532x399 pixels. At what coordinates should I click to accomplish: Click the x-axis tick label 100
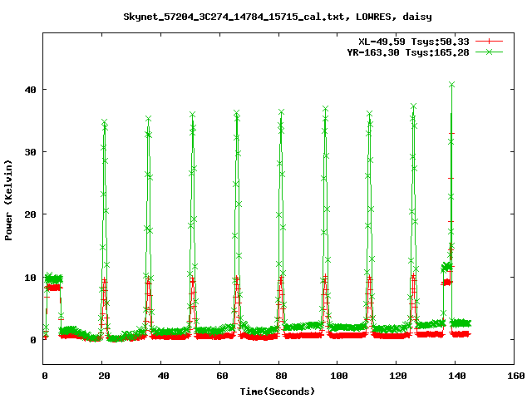(x=339, y=376)
